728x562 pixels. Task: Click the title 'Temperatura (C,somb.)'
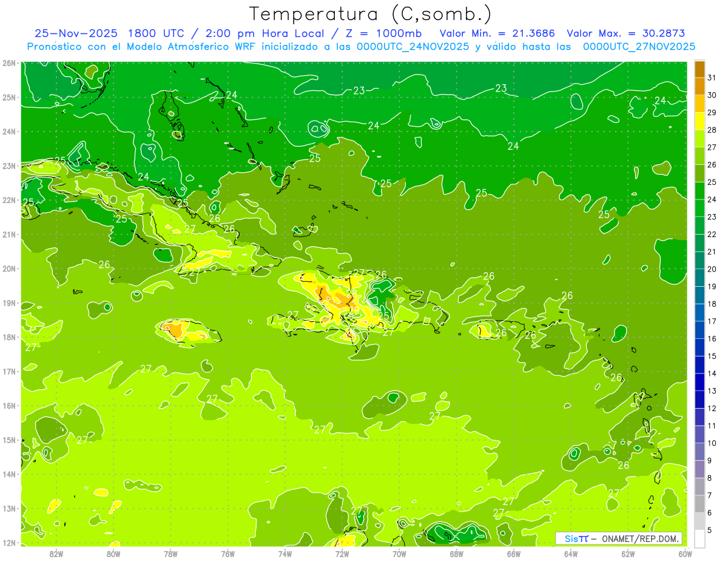(371, 14)
